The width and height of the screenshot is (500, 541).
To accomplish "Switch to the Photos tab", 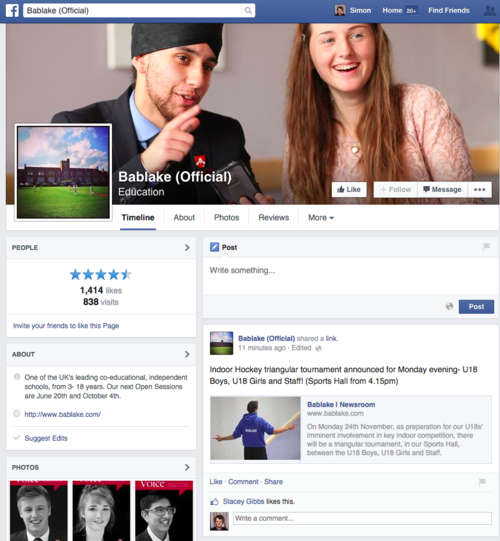I will pos(226,218).
